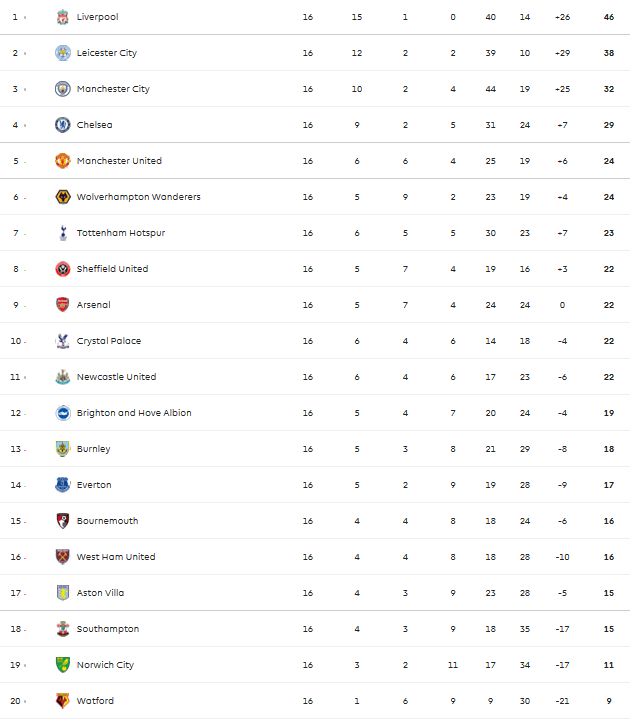Open the Newcastle United team link

[x=116, y=377]
